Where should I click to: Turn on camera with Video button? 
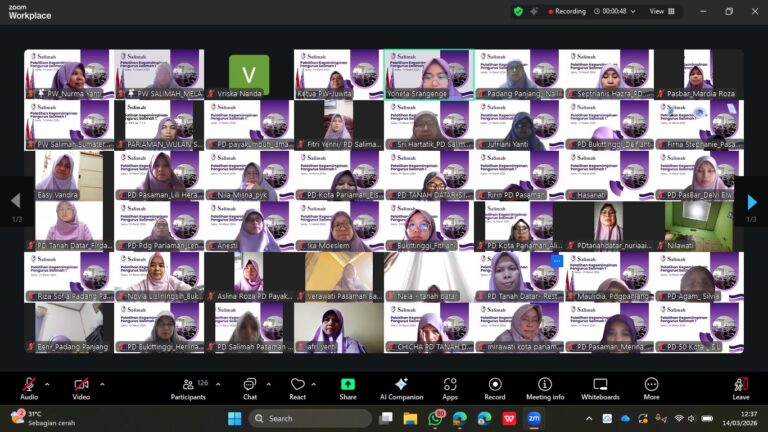click(80, 388)
